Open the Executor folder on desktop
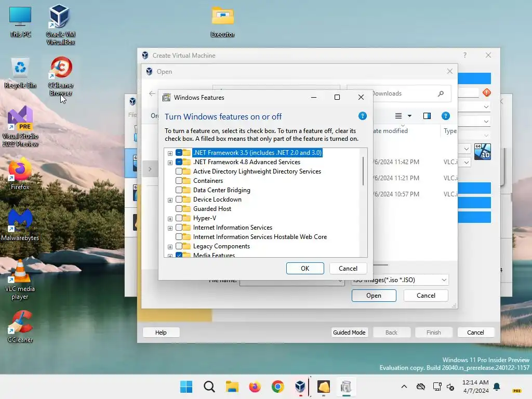The height and width of the screenshot is (399, 532). tap(222, 22)
